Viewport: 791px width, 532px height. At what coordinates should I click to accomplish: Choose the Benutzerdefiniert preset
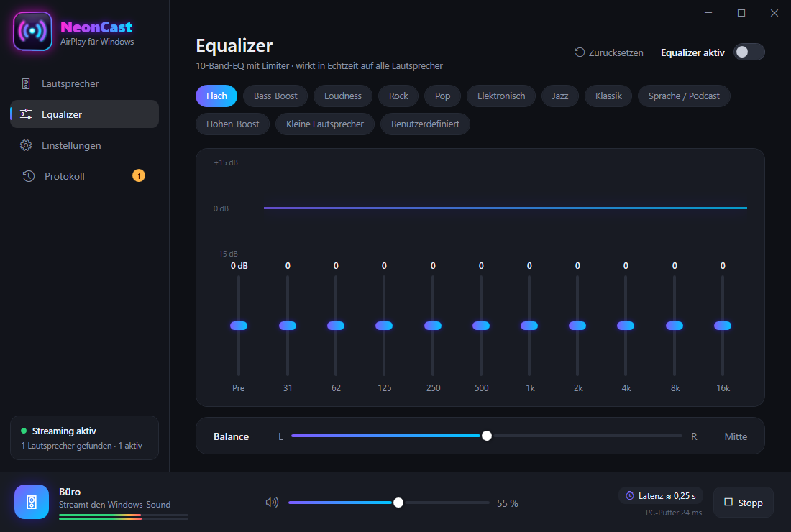[425, 124]
